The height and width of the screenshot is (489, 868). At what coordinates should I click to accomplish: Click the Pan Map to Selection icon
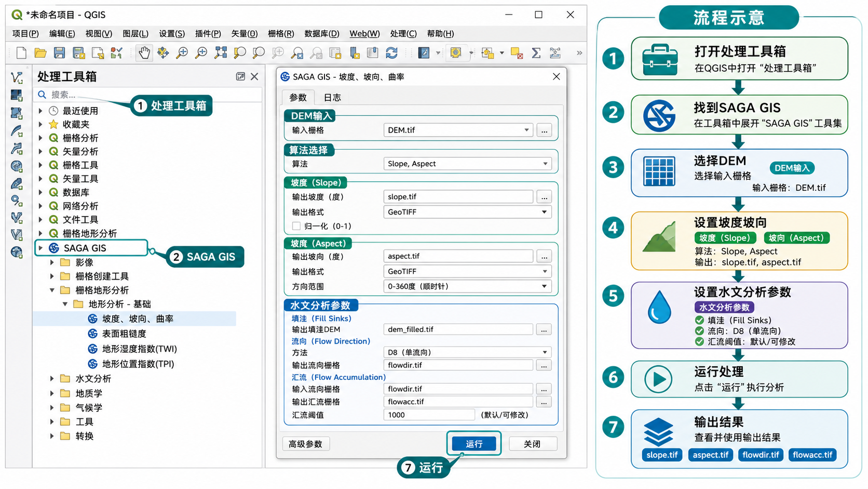[163, 52]
